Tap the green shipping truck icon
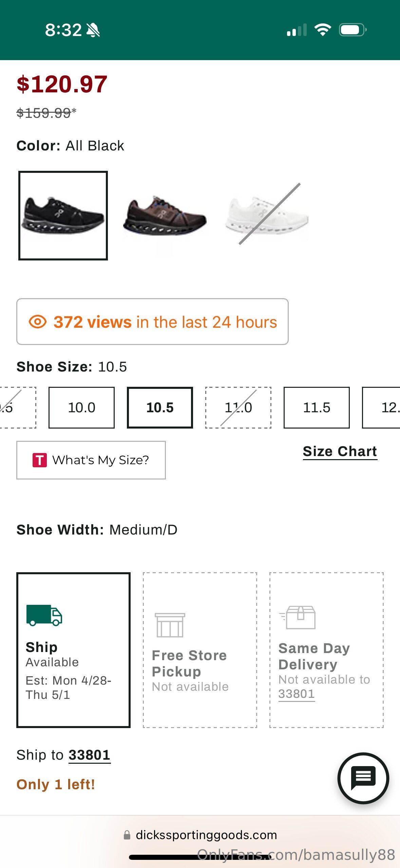Viewport: 400px width, 868px height. tap(44, 615)
